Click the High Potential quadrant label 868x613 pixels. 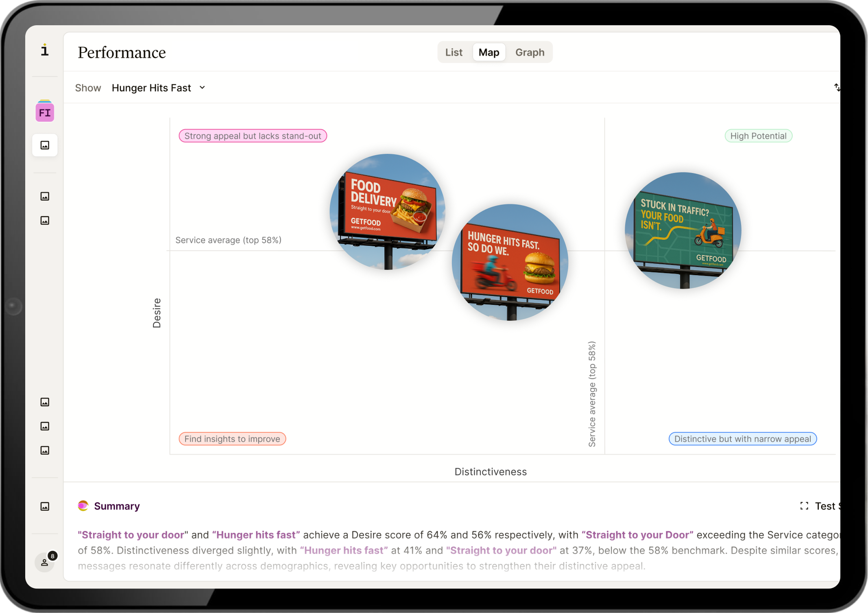pos(758,136)
